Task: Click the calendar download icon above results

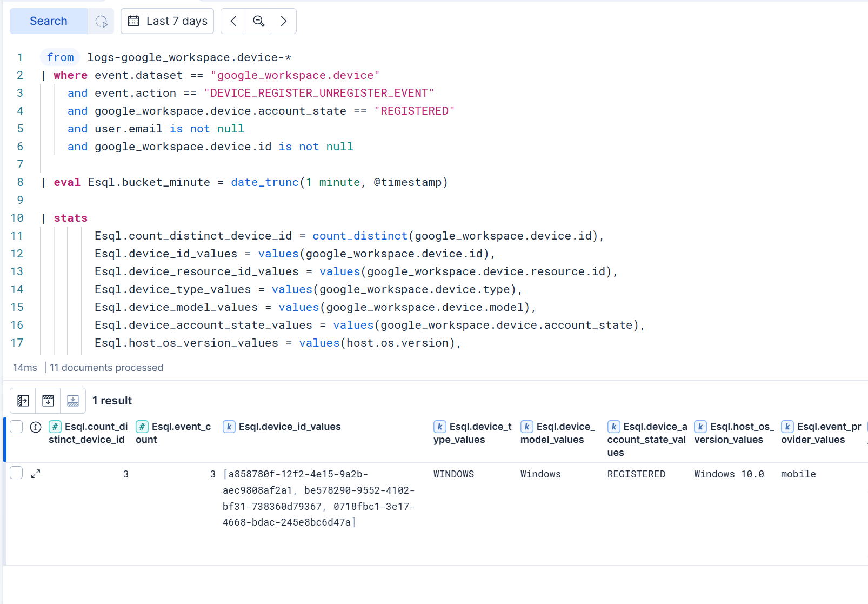Action: [48, 401]
